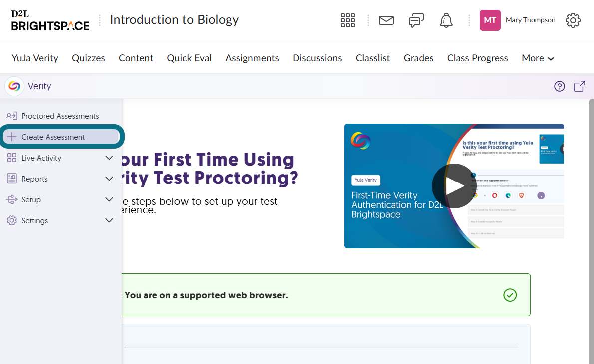The image size is (594, 364).
Task: Click the Introduction to Biology course title
Action: click(x=174, y=19)
